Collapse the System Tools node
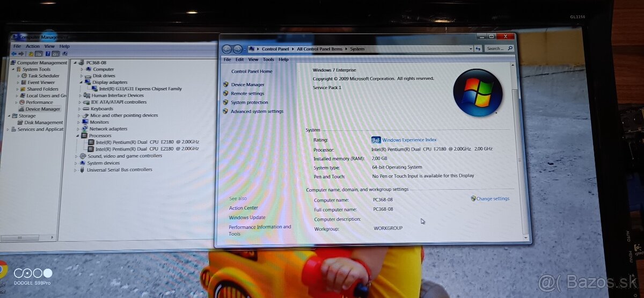Screen dimensions: 644x298 [x=13, y=69]
